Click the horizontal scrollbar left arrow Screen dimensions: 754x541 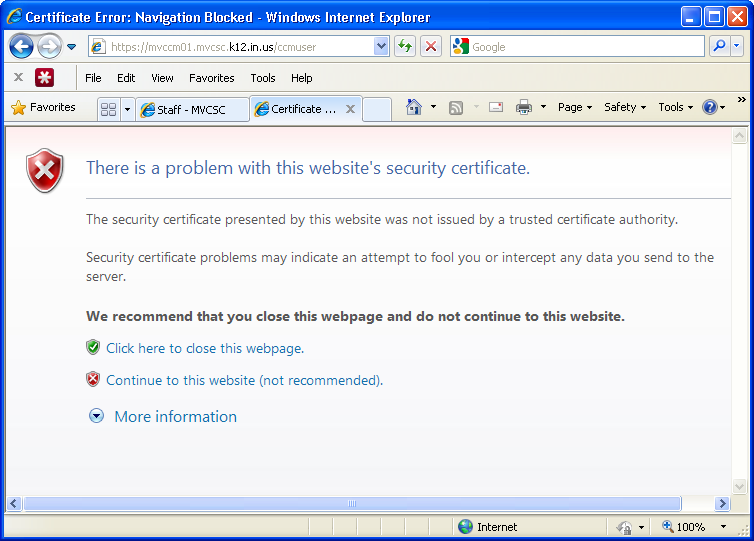(13, 503)
